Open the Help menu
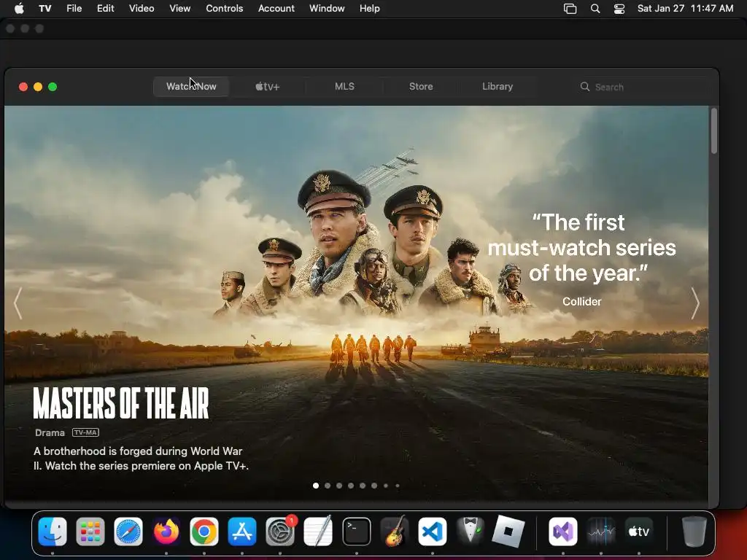747x560 pixels. (x=370, y=8)
